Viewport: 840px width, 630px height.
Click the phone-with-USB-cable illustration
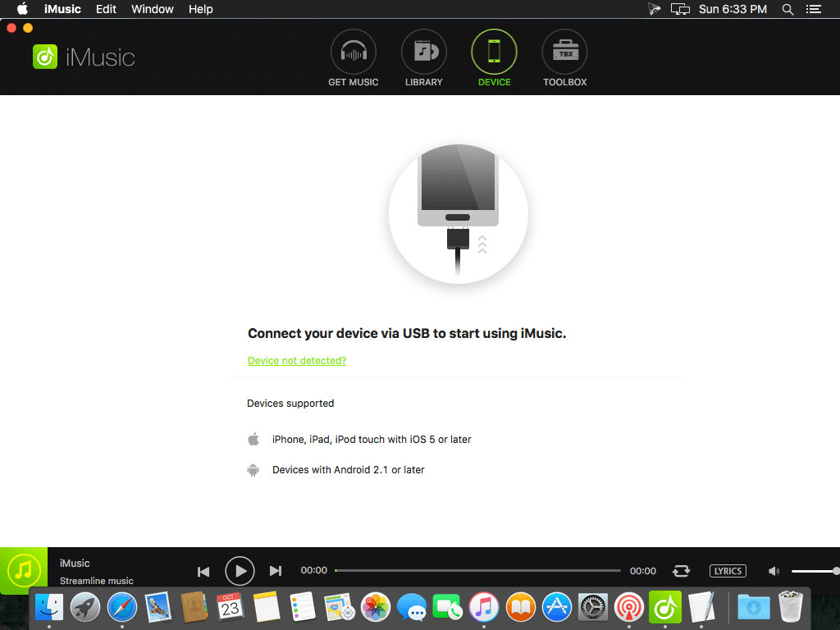pyautogui.click(x=458, y=212)
